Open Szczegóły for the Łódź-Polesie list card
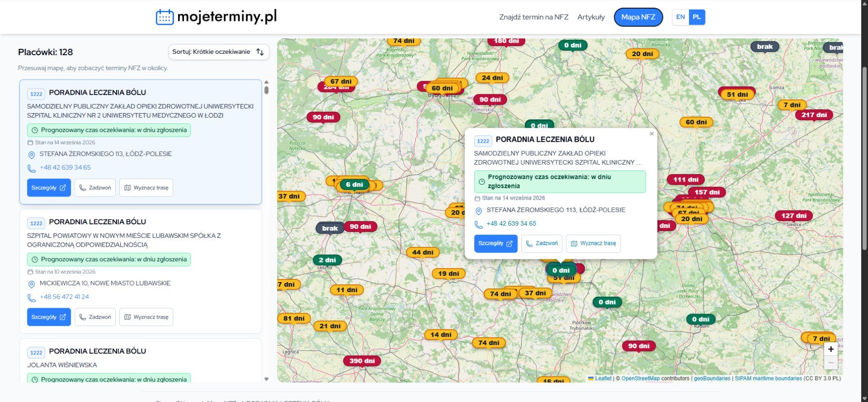Screen dimensions: 868x402 49,188
